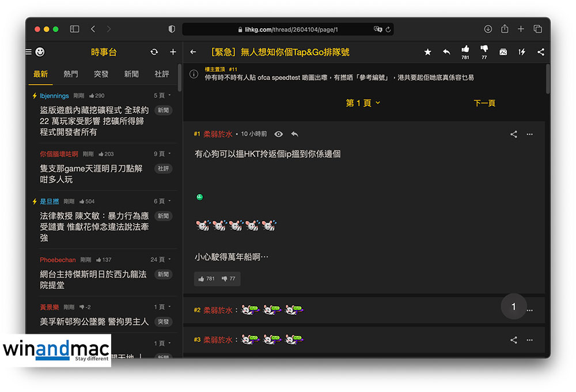576x392 pixels.
Task: Open the more options menu on post #1
Action: point(530,134)
